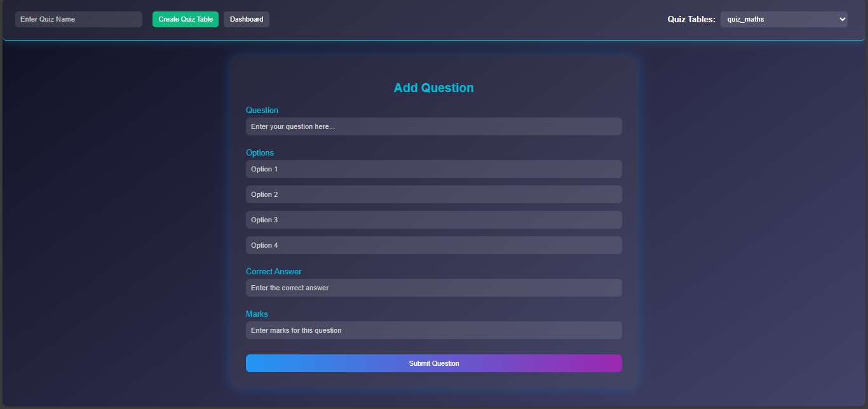The image size is (868, 409).
Task: Select the Option 2 field
Action: point(434,194)
